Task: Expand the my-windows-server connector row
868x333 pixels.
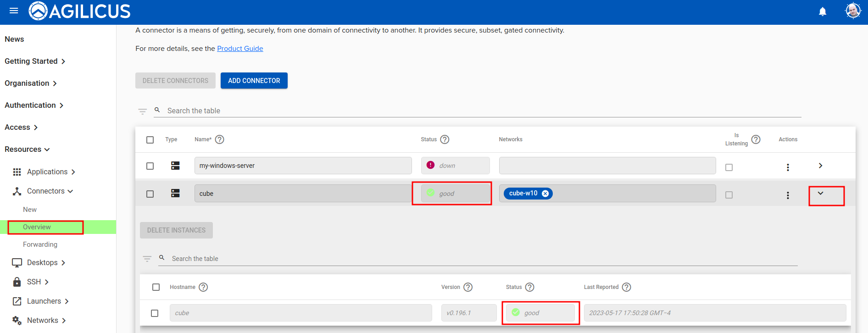Action: tap(820, 166)
